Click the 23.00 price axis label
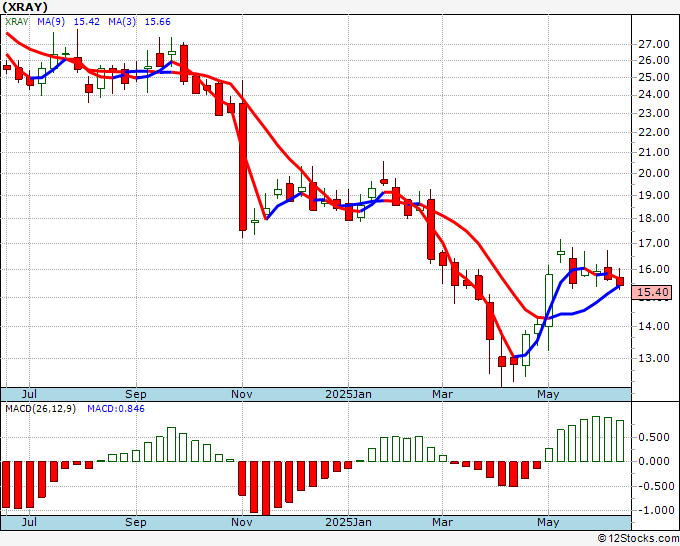The width and height of the screenshot is (680, 546). pyautogui.click(x=654, y=113)
